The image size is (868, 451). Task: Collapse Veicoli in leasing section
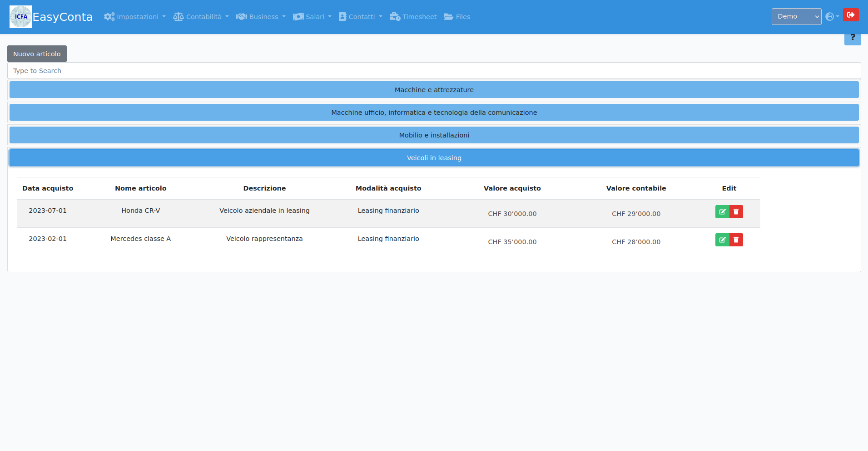pyautogui.click(x=434, y=158)
